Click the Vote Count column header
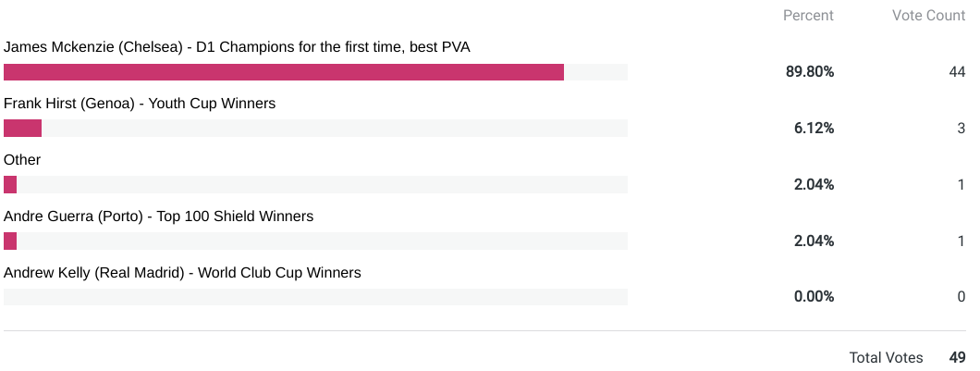The height and width of the screenshot is (371, 980). coord(928,16)
